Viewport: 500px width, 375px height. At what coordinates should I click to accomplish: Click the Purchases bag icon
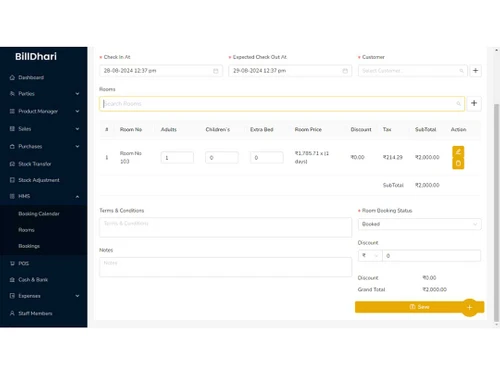(12, 146)
